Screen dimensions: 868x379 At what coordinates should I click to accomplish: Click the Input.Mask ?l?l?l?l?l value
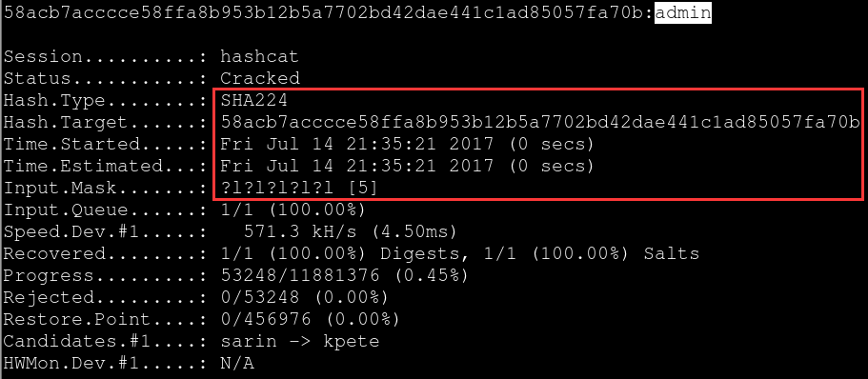pos(299,189)
